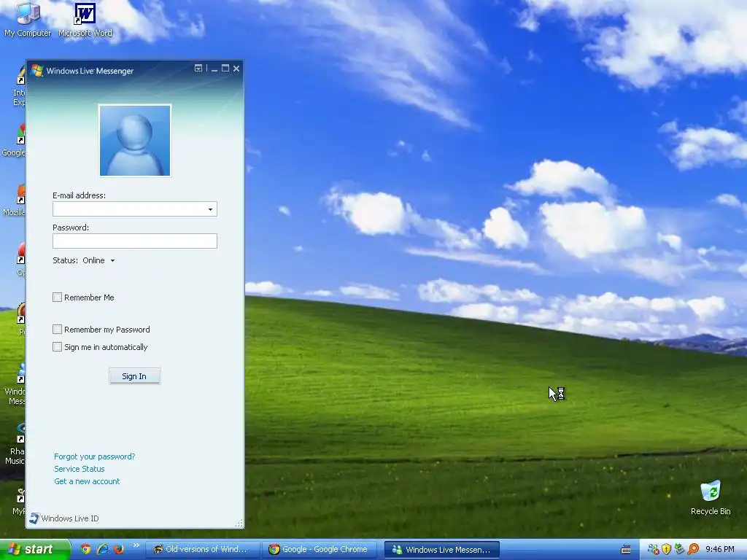Click the keyboard icon in the taskbar
Viewport: 747px width, 560px height.
(x=626, y=550)
